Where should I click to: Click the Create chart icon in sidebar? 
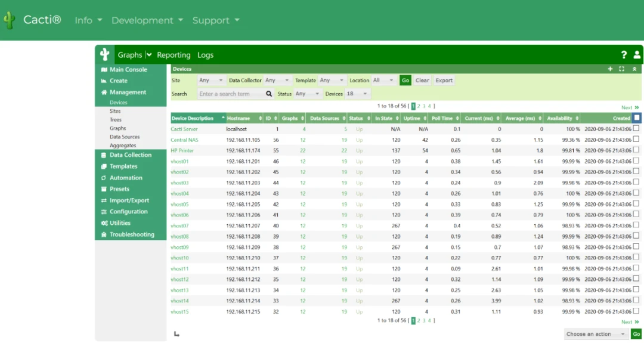tap(104, 81)
